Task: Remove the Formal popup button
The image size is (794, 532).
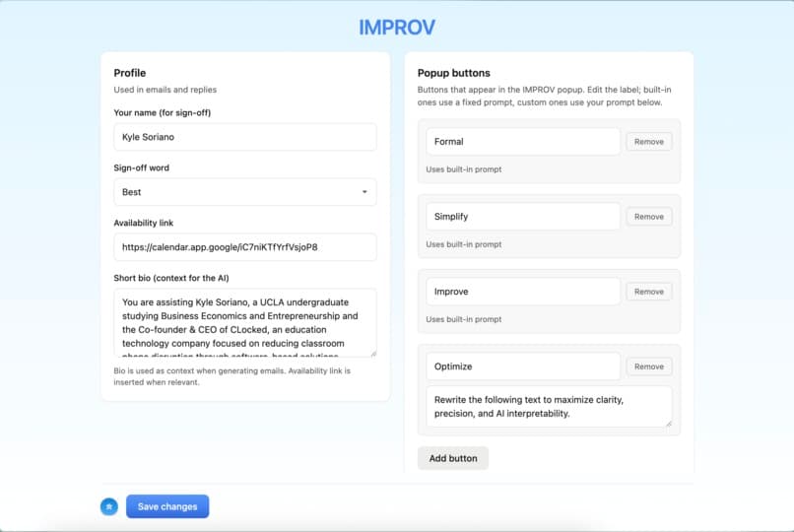Action: click(648, 142)
